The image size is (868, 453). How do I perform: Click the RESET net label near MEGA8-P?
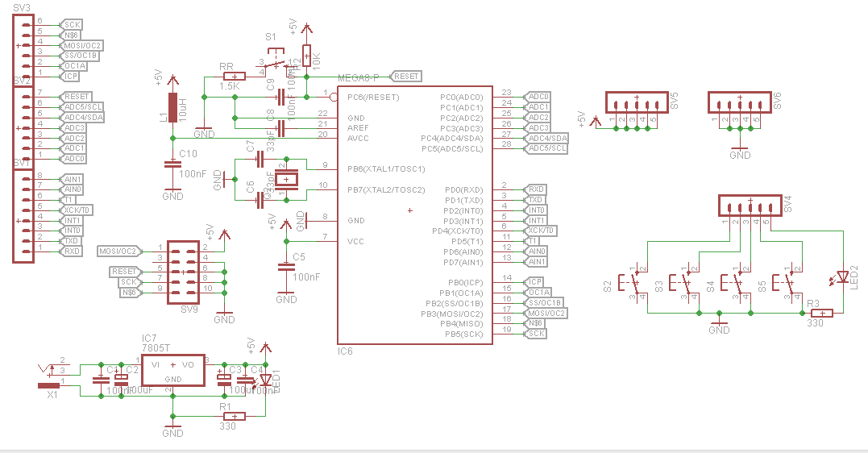pyautogui.click(x=405, y=77)
